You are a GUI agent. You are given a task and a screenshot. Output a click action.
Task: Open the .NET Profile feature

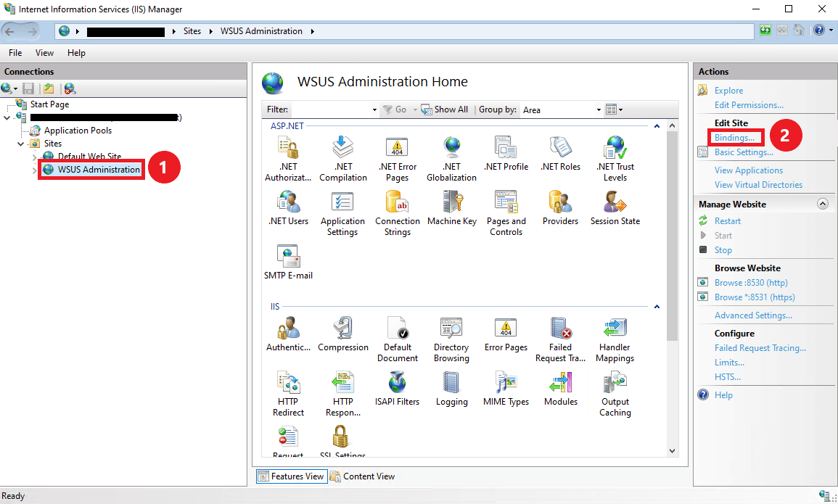[x=506, y=153]
